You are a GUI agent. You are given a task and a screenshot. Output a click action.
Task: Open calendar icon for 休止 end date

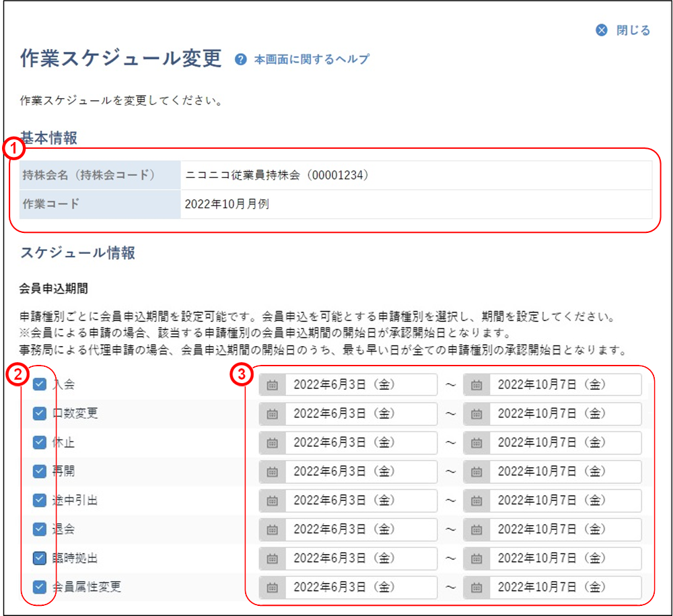(476, 443)
